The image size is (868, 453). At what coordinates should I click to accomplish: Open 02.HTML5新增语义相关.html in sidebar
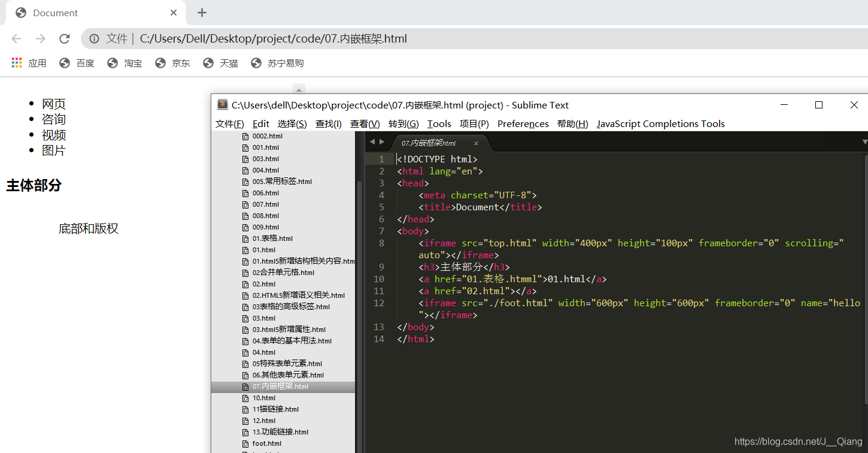(299, 295)
